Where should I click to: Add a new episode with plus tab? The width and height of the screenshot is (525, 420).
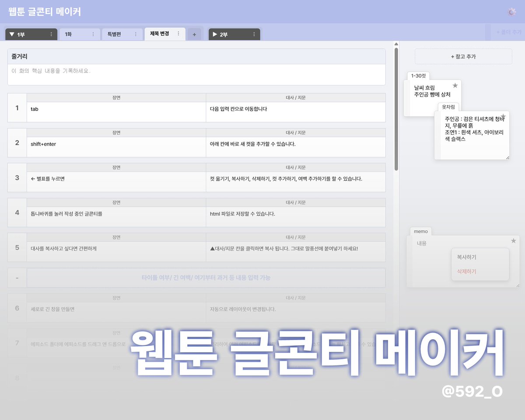(x=194, y=35)
